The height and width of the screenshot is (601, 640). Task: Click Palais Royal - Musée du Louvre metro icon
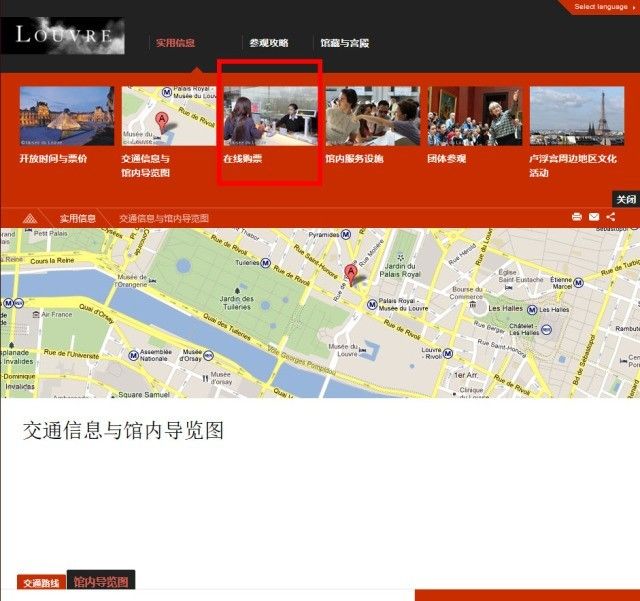(x=371, y=304)
